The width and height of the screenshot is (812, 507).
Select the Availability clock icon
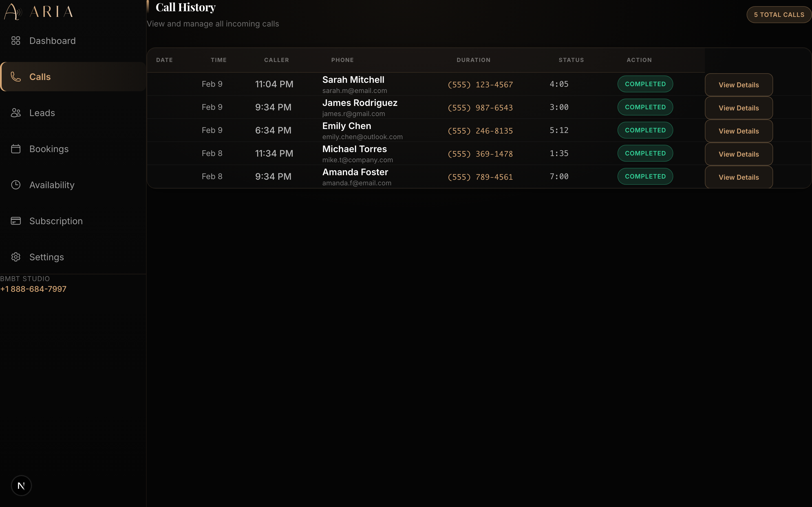tap(16, 185)
